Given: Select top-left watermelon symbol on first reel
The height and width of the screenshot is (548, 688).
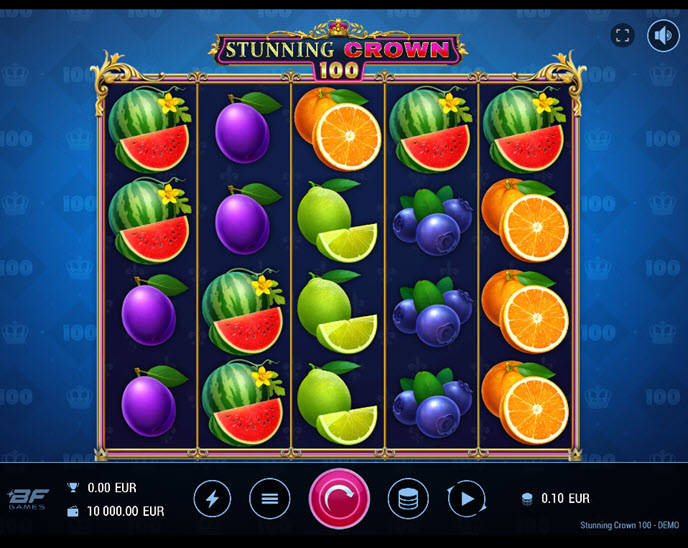Looking at the screenshot, I should (149, 129).
